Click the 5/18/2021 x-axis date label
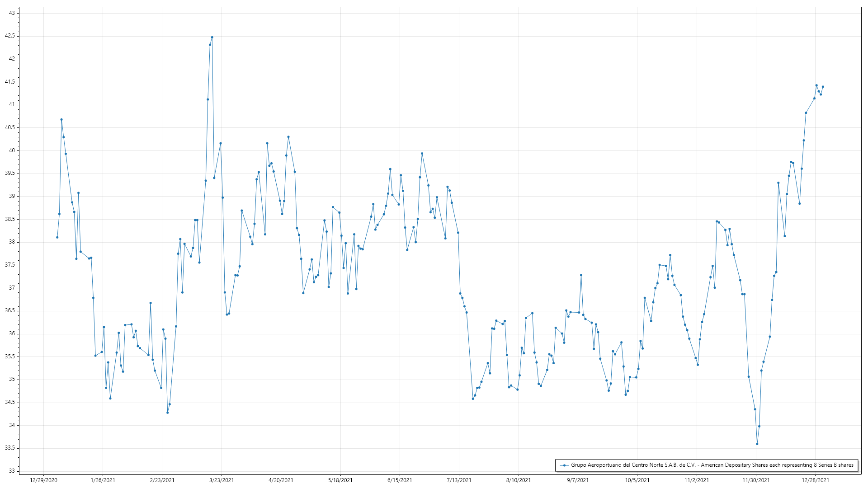The width and height of the screenshot is (868, 488). tap(340, 480)
